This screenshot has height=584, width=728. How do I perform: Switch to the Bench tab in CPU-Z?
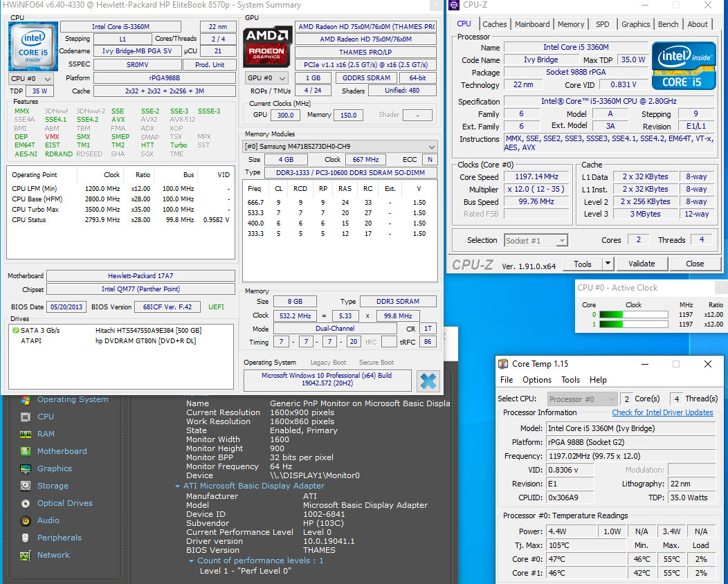(668, 24)
